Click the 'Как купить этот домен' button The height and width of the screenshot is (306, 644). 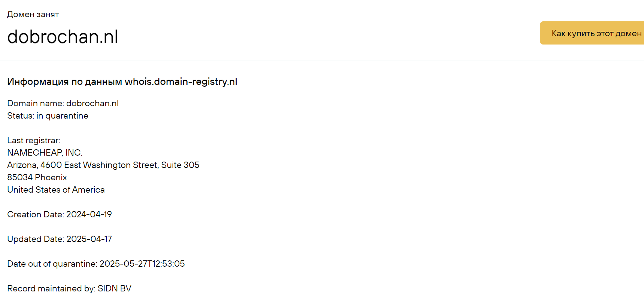[x=592, y=33]
